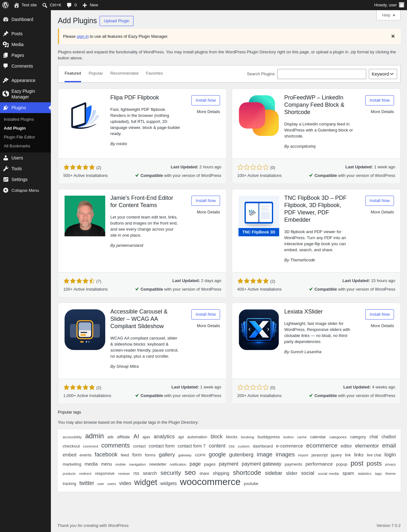Image resolution: width=407 pixels, height=532 pixels.
Task: Click the Appearance paintbrush icon
Action: click(6, 80)
